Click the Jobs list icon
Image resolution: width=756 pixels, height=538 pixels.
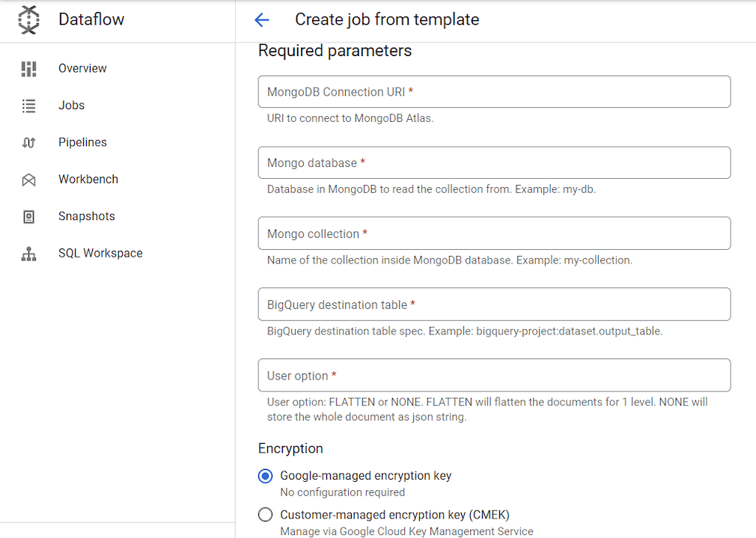click(28, 105)
